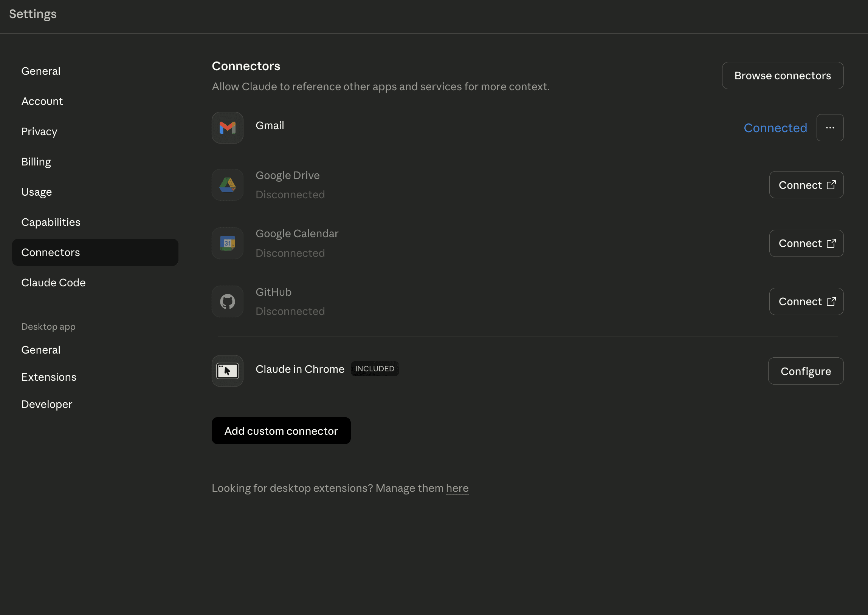Click the Google Calendar icon
This screenshot has height=615, width=868.
(x=227, y=243)
